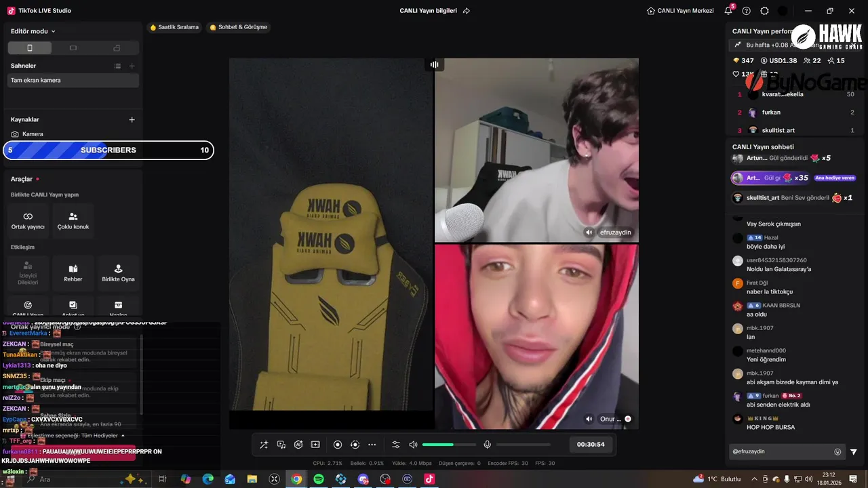Add a new source in Kaynaklar

point(132,120)
